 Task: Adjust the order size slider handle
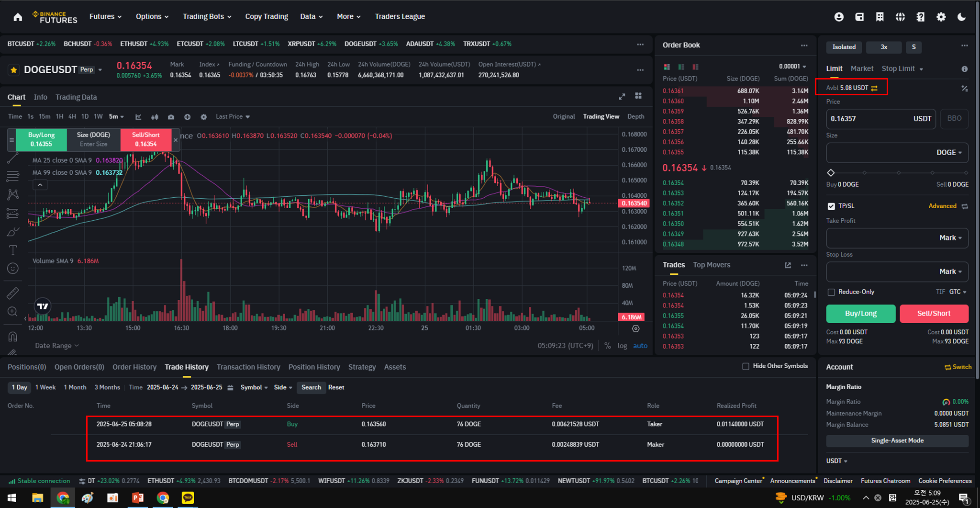point(831,173)
